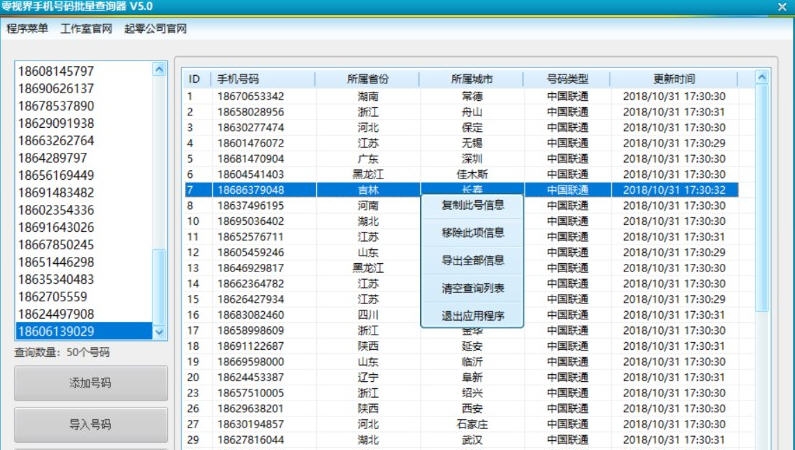Click the results table scrollbar thumb

(762, 198)
